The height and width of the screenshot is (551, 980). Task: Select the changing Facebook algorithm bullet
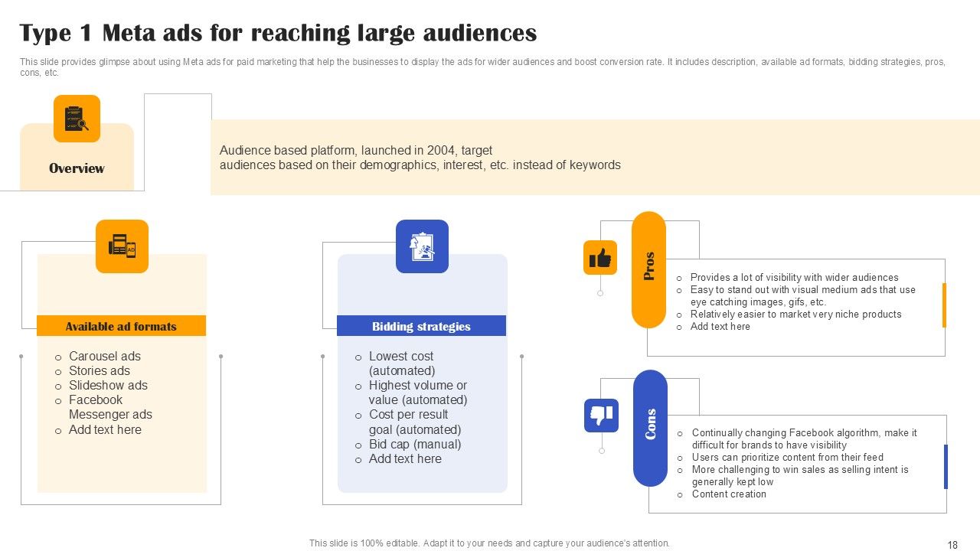tap(805, 439)
